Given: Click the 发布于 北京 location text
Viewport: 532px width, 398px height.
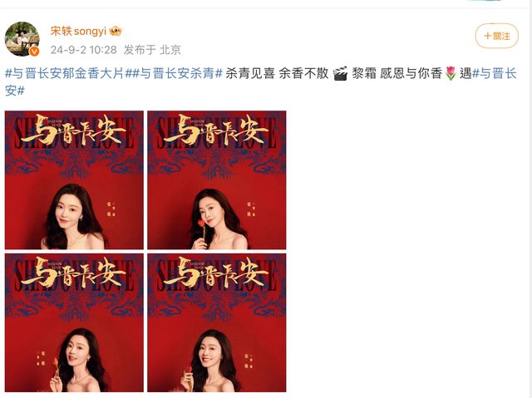Looking at the screenshot, I should click(x=152, y=50).
